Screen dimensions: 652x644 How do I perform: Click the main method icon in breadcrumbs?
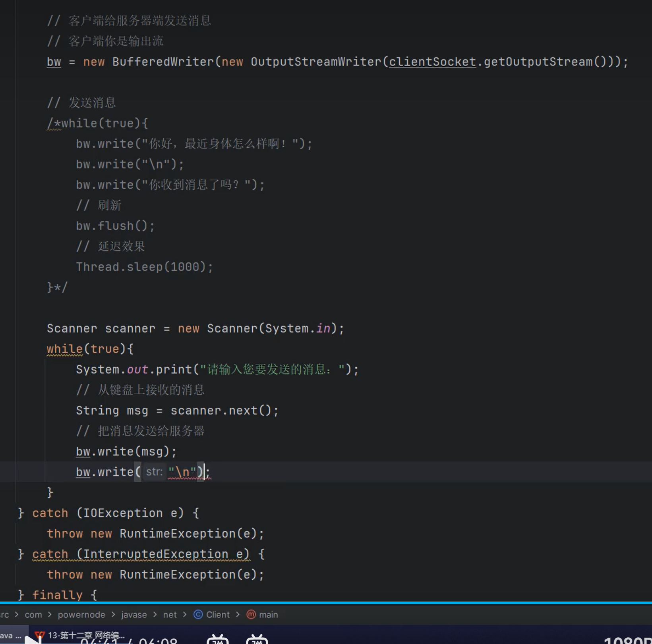pos(251,615)
